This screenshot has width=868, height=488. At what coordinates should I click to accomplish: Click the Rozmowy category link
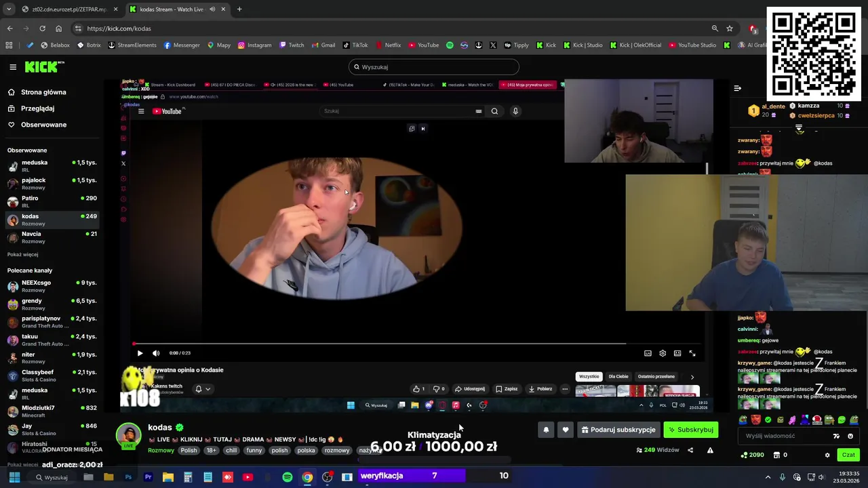(161, 450)
